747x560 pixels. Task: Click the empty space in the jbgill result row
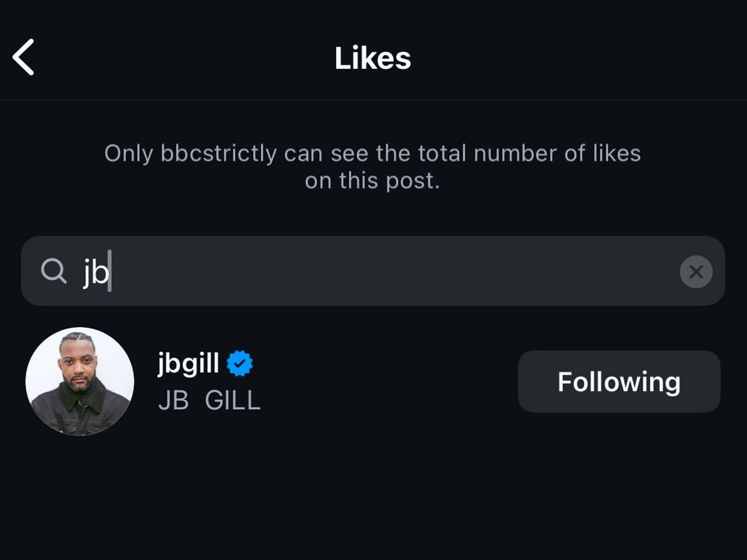pyautogui.click(x=388, y=381)
